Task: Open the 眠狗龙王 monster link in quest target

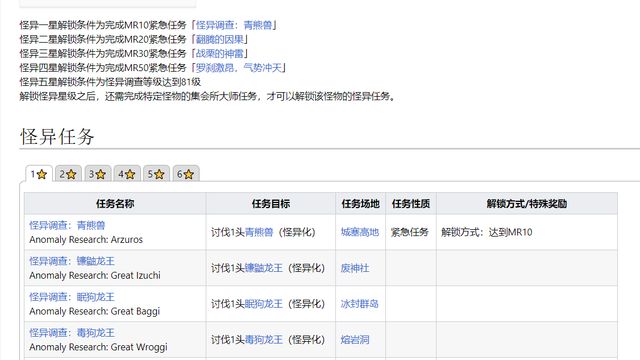Action: (263, 304)
